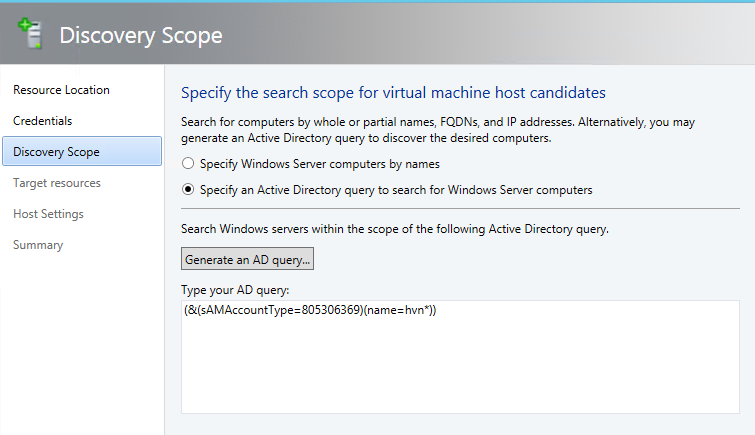Click the Discovery Scope header title
This screenshot has width=755, height=435.
click(141, 36)
